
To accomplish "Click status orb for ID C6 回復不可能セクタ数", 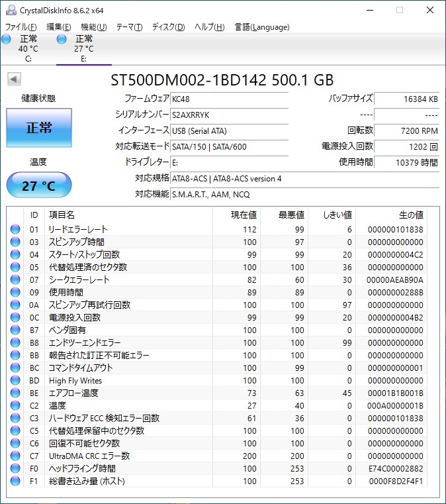I will (15, 443).
